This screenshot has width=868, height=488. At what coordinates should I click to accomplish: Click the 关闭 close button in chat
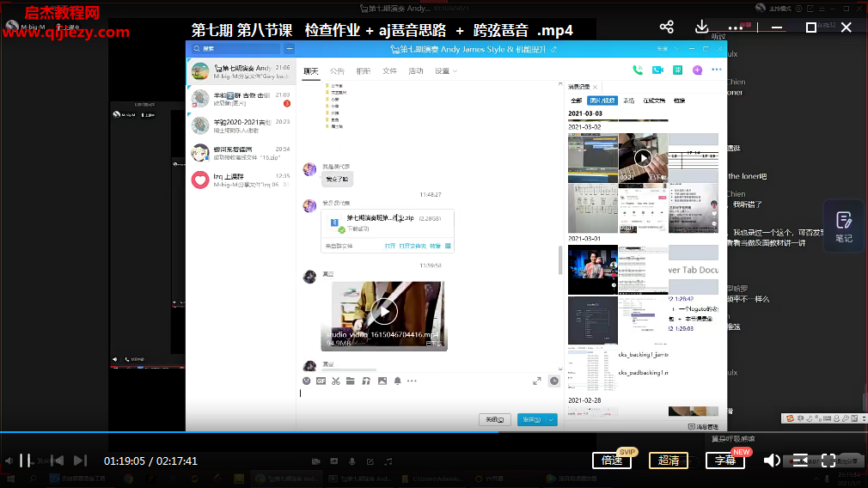[494, 419]
